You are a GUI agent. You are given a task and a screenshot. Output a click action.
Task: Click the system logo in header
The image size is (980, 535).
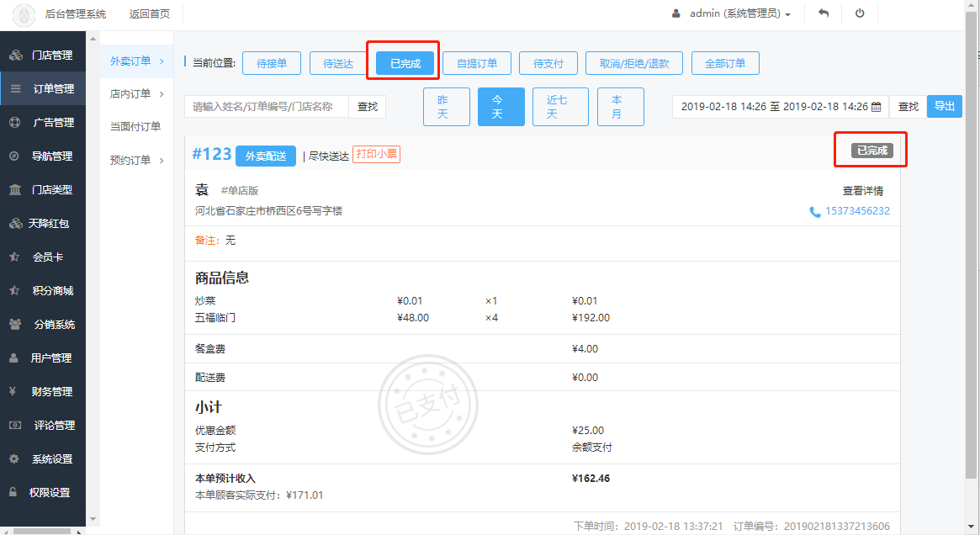(x=24, y=15)
